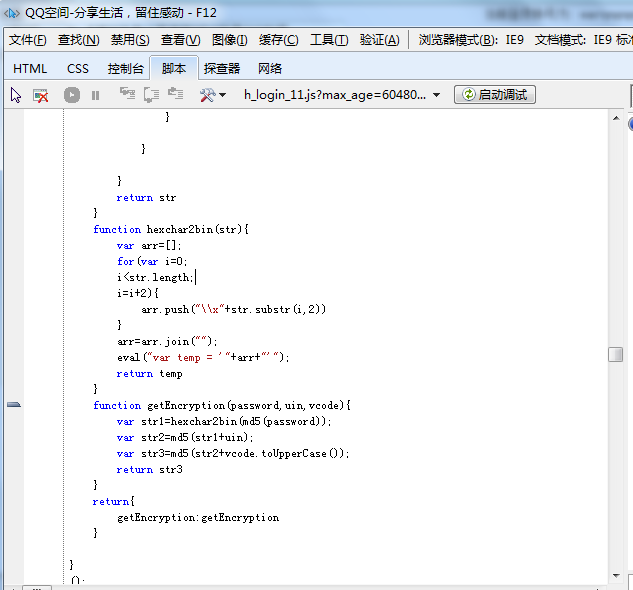Click the line 'i=i+2){'
The width and height of the screenshot is (633, 590).
click(x=138, y=293)
